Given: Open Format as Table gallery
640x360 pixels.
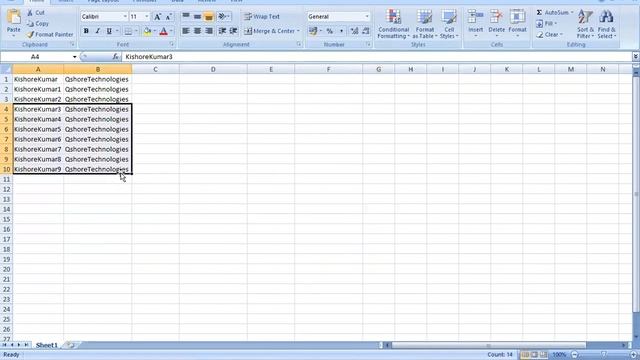Looking at the screenshot, I should click(x=424, y=24).
